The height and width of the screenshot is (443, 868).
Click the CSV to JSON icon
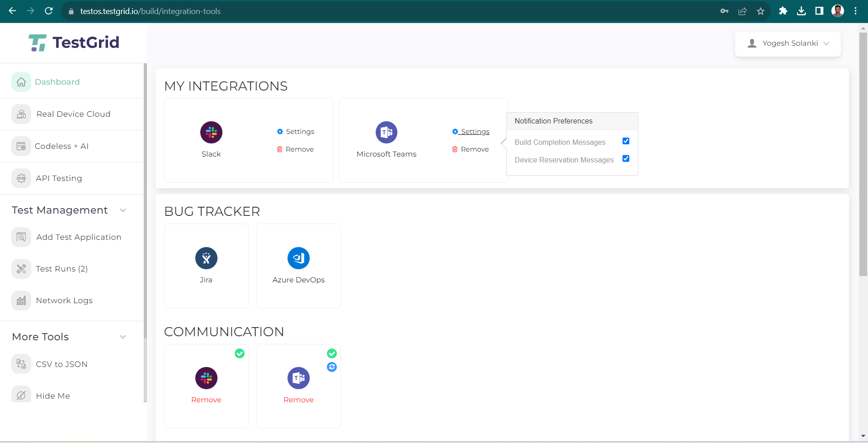point(21,364)
